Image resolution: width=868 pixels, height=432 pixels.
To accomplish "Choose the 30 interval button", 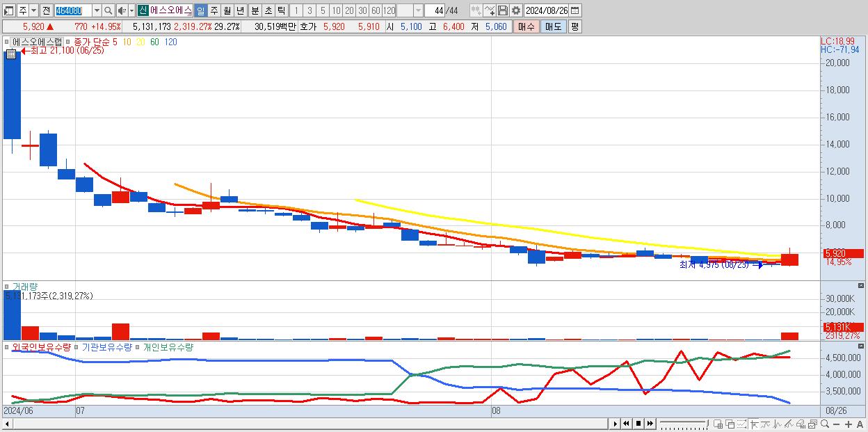I will [362, 10].
